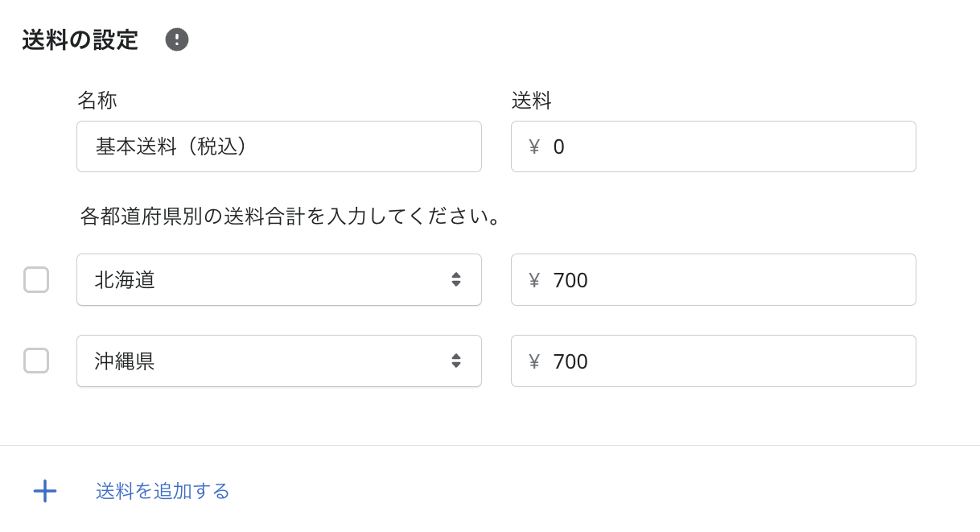
Task: Click the 送料の設定 section heading
Action: click(80, 40)
